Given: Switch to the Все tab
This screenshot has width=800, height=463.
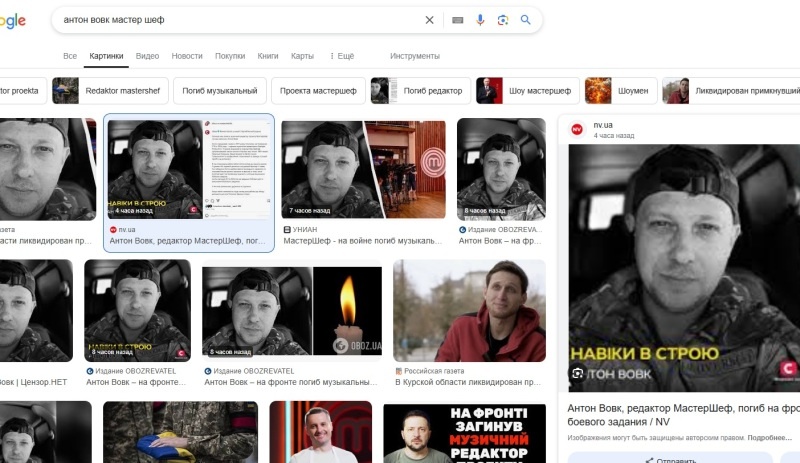Looking at the screenshot, I should point(70,56).
